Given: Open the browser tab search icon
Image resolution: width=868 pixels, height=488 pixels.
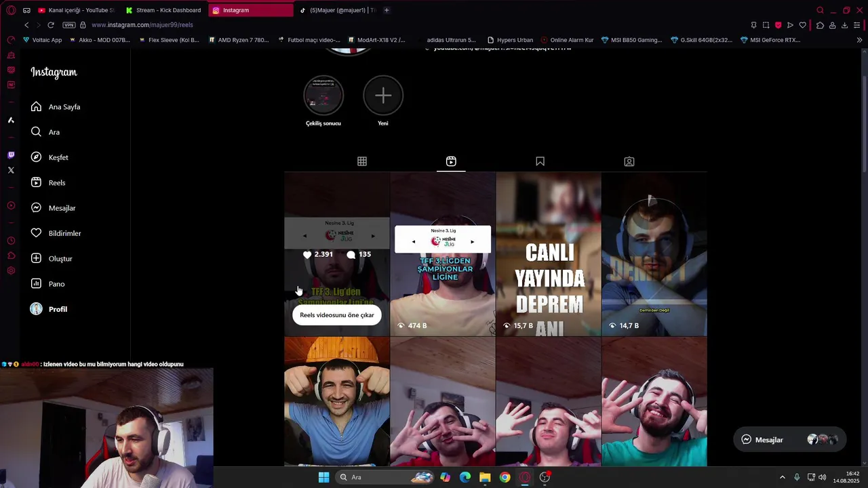Looking at the screenshot, I should click(x=820, y=10).
